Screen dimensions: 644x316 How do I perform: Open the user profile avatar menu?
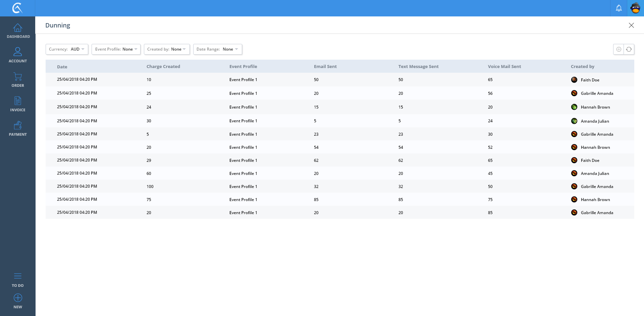click(635, 8)
